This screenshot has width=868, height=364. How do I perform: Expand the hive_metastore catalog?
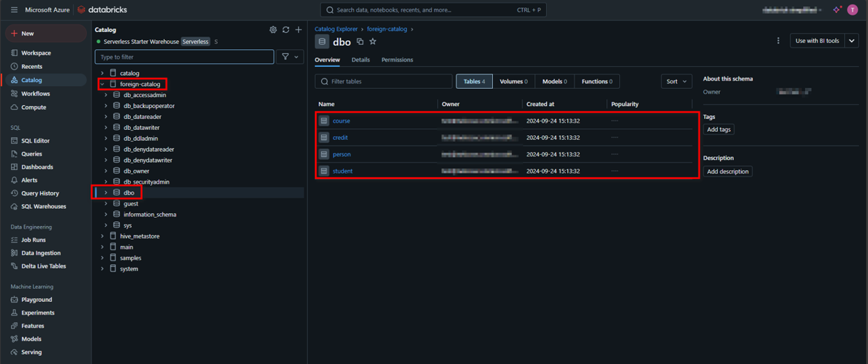(103, 236)
